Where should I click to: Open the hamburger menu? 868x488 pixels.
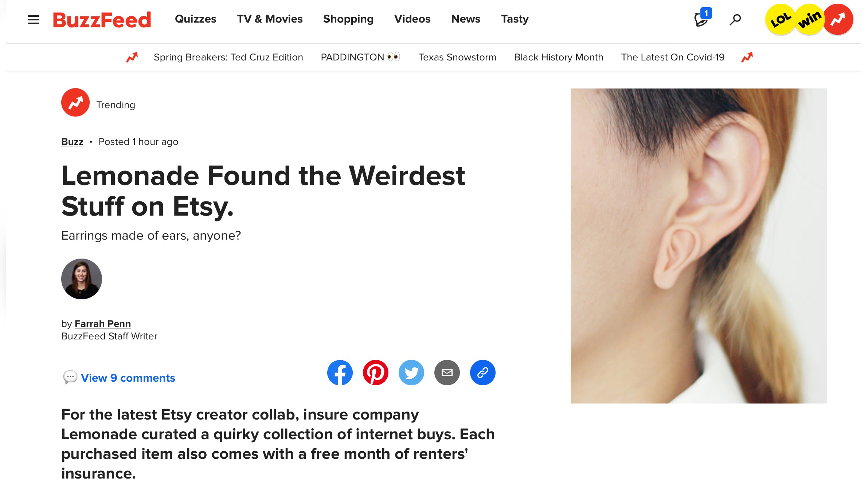pos(33,20)
